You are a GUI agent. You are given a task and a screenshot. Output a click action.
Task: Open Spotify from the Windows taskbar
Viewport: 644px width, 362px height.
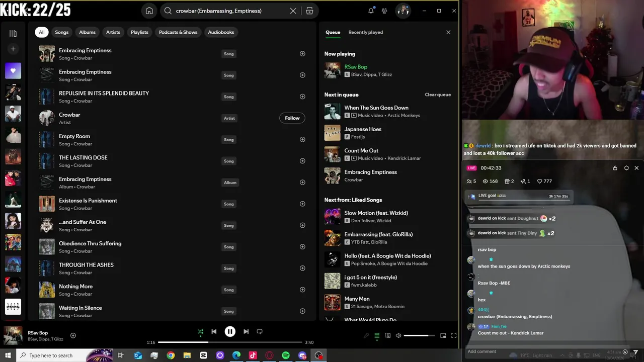coord(286,355)
